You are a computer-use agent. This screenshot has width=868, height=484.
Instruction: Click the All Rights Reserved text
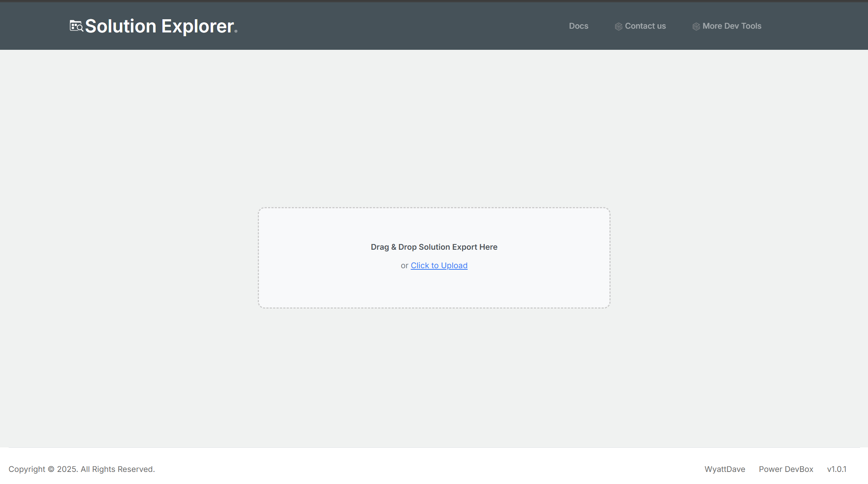tap(118, 469)
